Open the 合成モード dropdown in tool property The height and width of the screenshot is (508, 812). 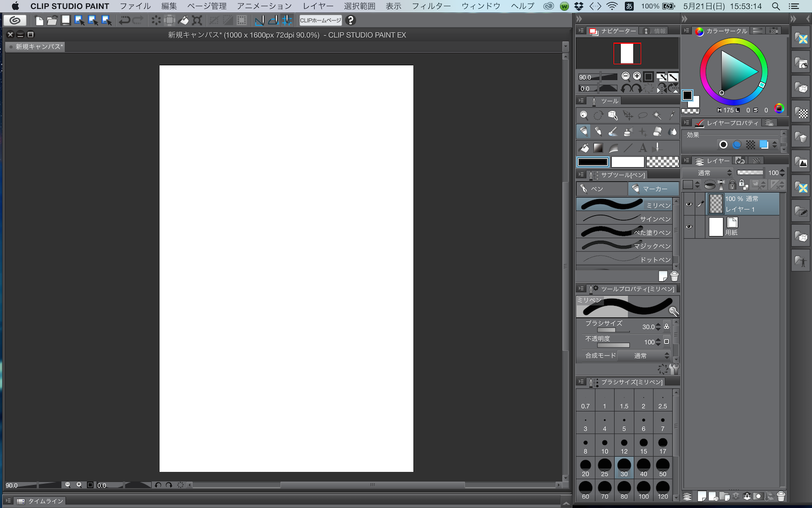point(645,356)
